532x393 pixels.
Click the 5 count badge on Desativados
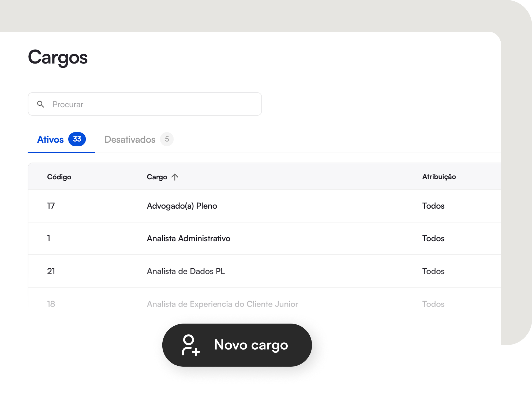coord(167,139)
